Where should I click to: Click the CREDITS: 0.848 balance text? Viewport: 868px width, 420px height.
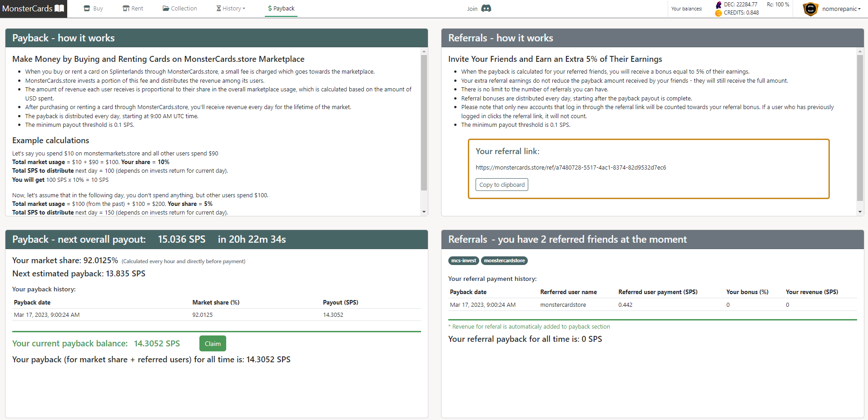click(741, 13)
